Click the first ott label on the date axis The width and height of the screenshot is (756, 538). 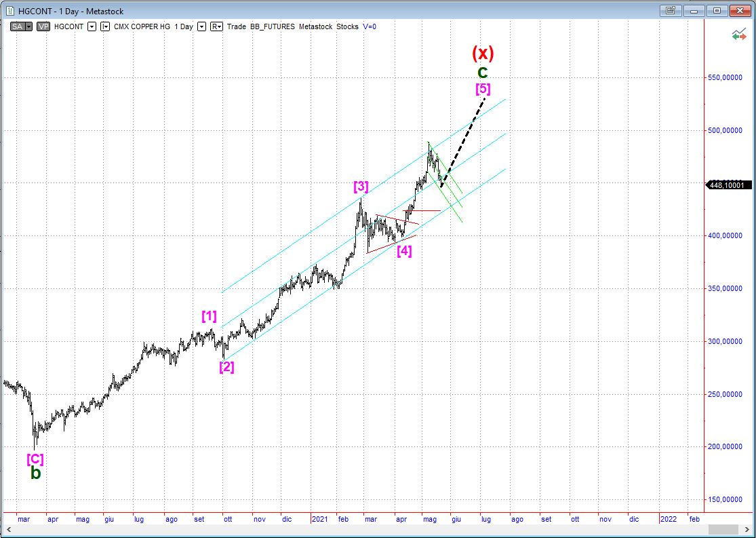coord(228,519)
